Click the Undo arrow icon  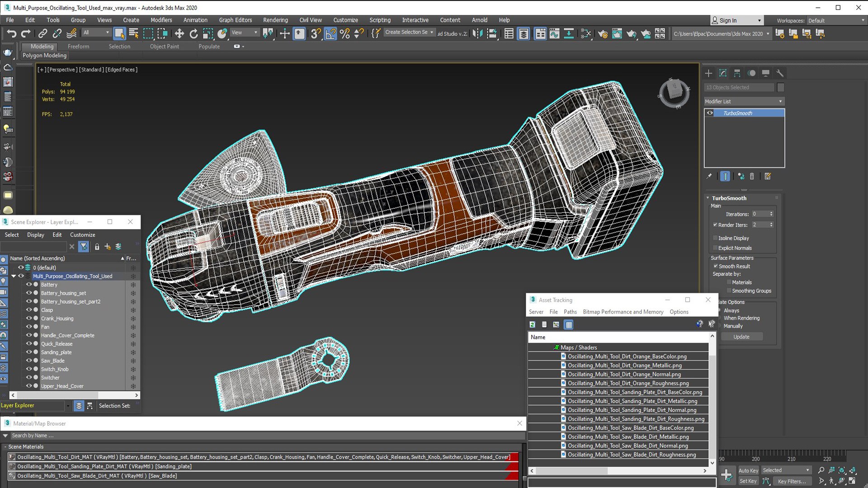pyautogui.click(x=11, y=33)
